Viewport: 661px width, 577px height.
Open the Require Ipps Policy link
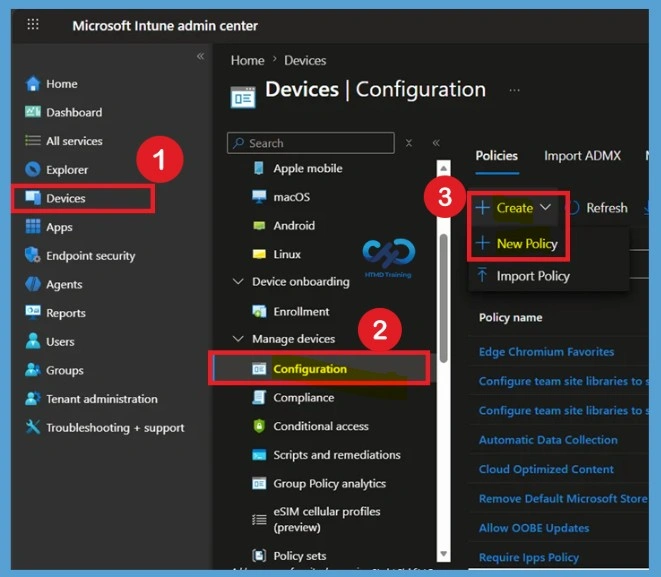(x=529, y=558)
